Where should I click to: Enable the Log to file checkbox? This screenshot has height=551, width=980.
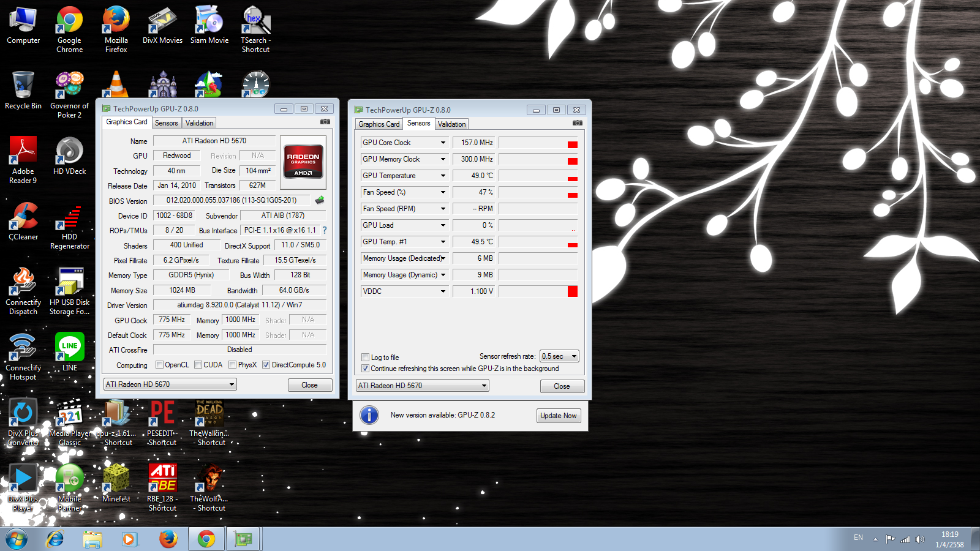(x=366, y=358)
